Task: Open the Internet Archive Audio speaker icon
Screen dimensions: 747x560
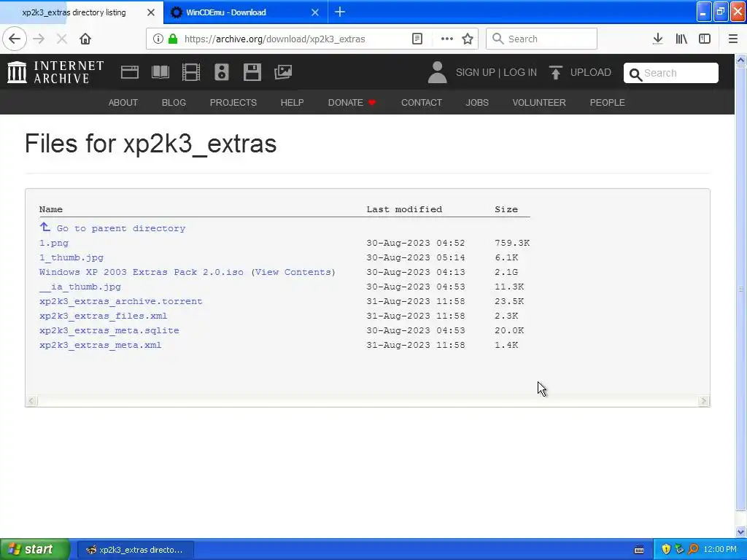Action: 222,72
